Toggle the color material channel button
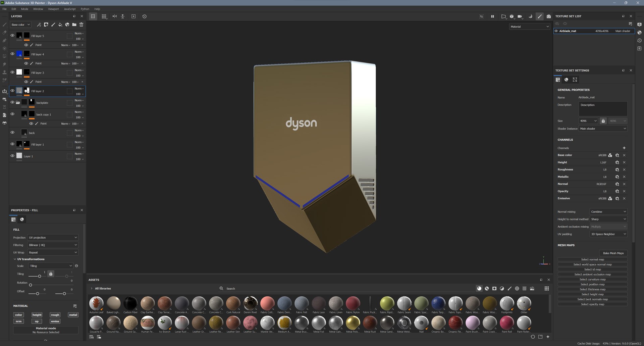The height and width of the screenshot is (346, 644). click(x=18, y=315)
